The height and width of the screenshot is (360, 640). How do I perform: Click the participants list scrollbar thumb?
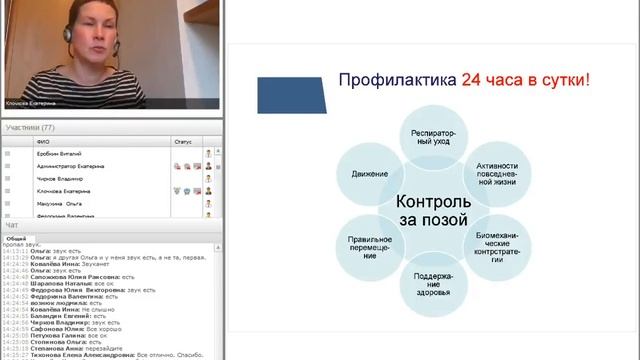coord(218,167)
